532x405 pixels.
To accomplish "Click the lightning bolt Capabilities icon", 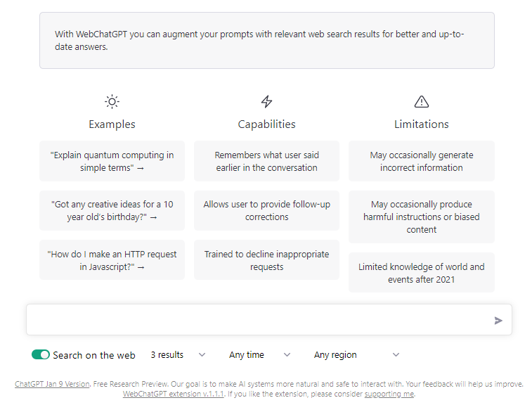I will coord(266,102).
